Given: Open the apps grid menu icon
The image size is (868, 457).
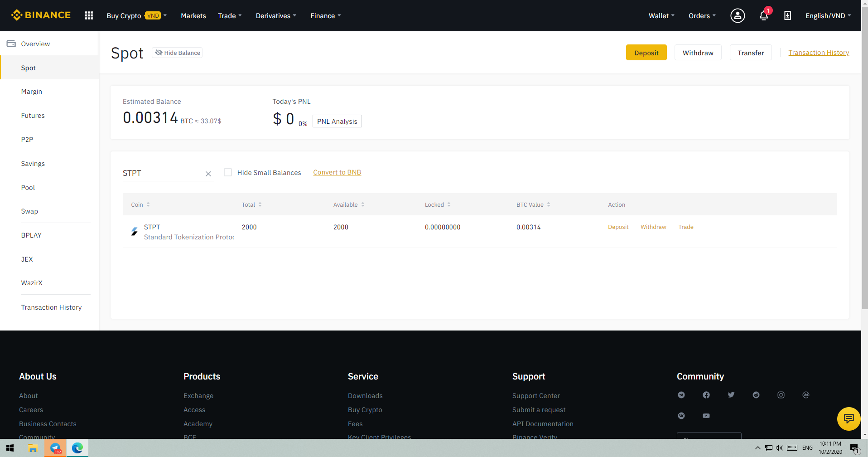Looking at the screenshot, I should click(x=89, y=15).
